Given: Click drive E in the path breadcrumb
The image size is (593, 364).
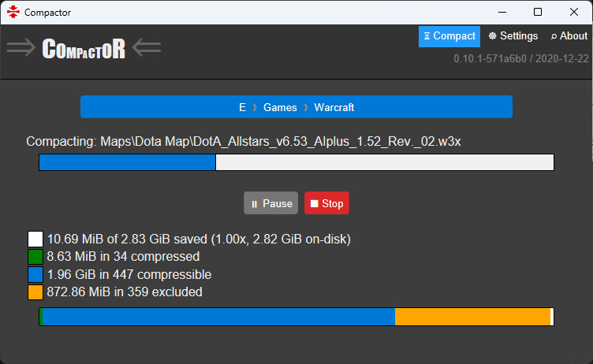Looking at the screenshot, I should [242, 107].
